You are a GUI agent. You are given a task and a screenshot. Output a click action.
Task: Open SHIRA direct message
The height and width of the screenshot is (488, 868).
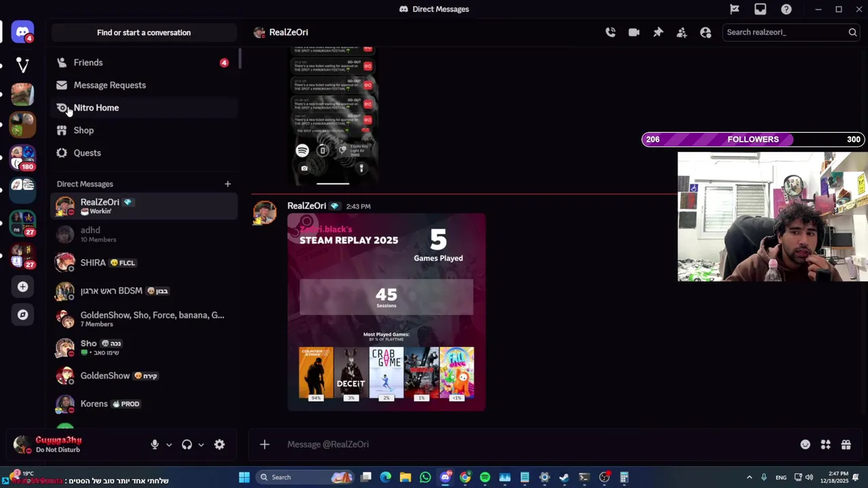(144, 262)
